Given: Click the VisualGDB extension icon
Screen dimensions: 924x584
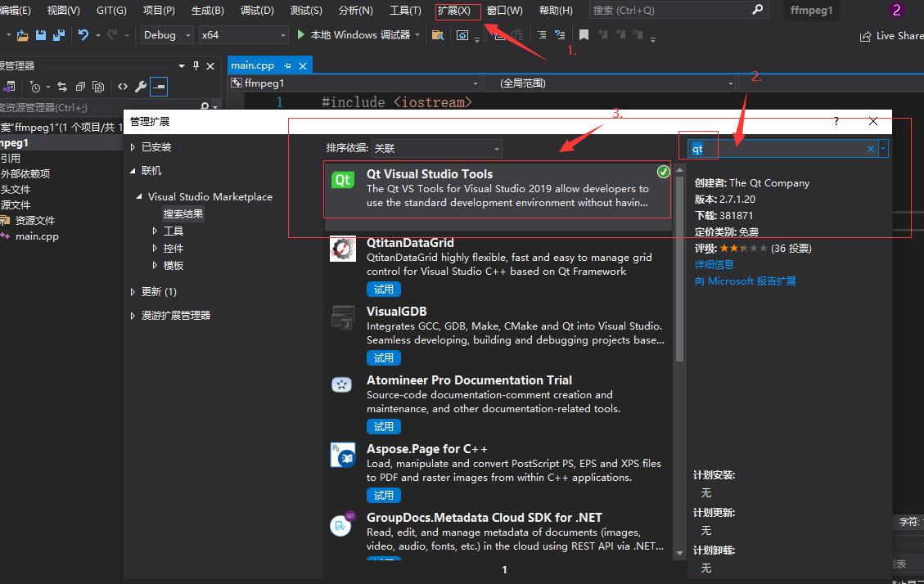Looking at the screenshot, I should 343,317.
